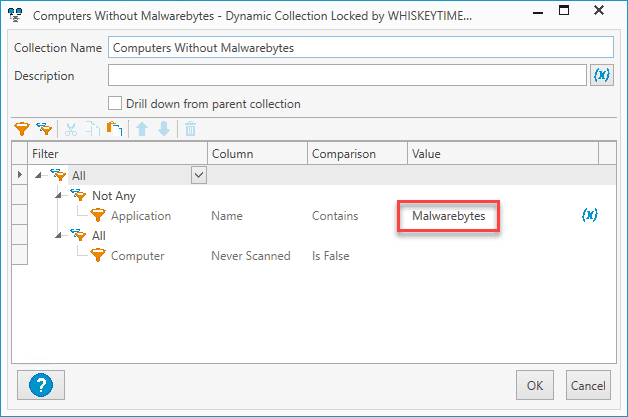The width and height of the screenshot is (628, 417).
Task: Delete filter with trash can icon
Action: pyautogui.click(x=190, y=129)
